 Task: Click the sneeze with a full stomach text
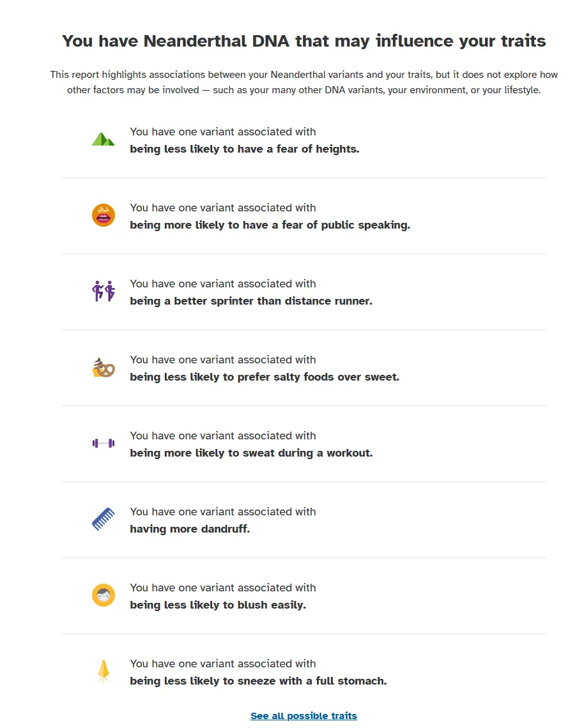258,681
